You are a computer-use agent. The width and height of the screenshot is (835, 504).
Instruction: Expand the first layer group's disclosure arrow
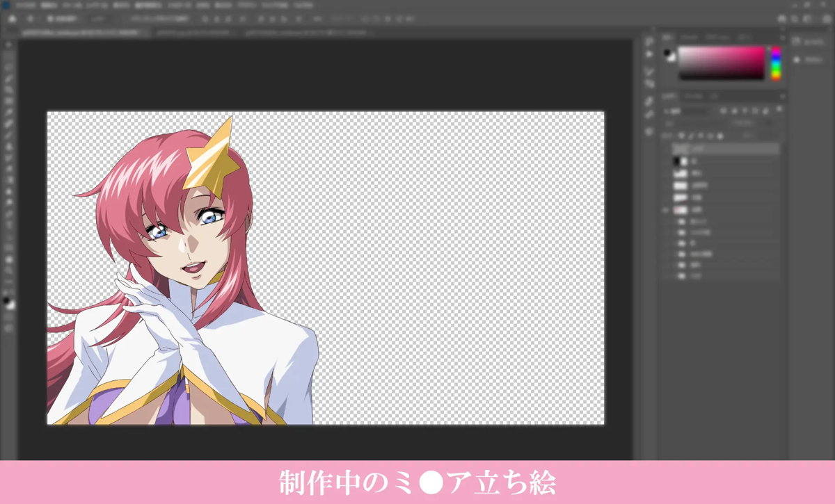point(674,221)
